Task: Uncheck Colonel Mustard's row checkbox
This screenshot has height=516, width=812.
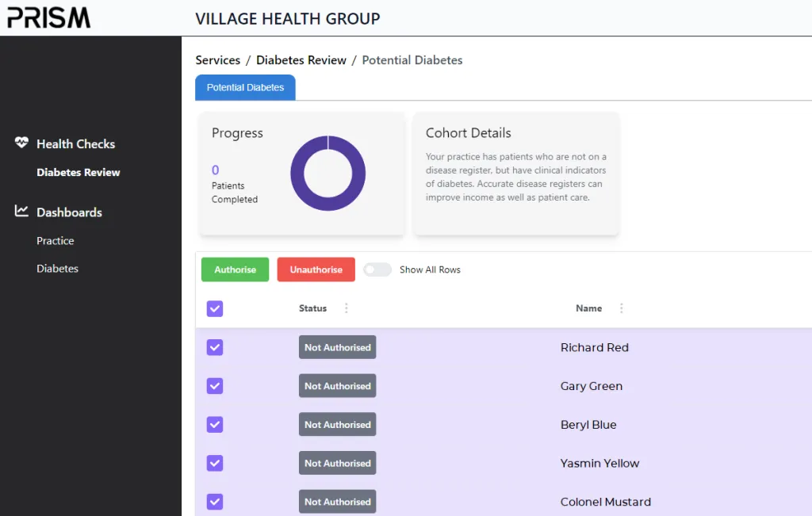Action: [214, 501]
